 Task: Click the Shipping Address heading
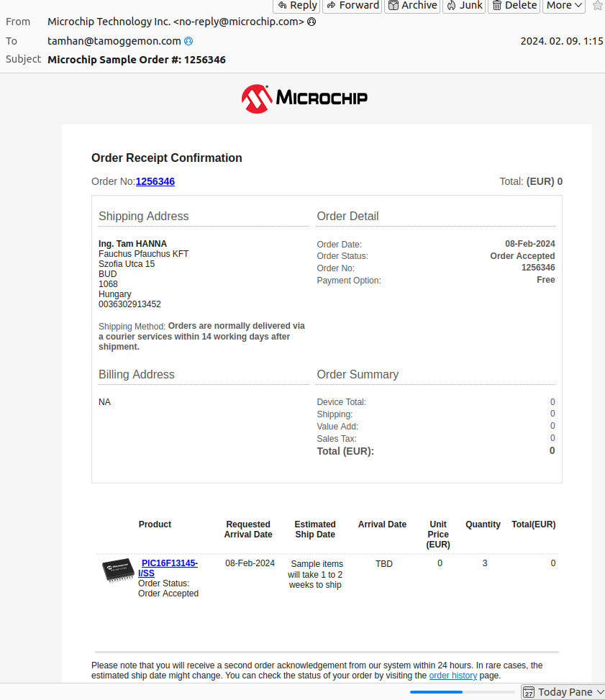click(x=144, y=216)
